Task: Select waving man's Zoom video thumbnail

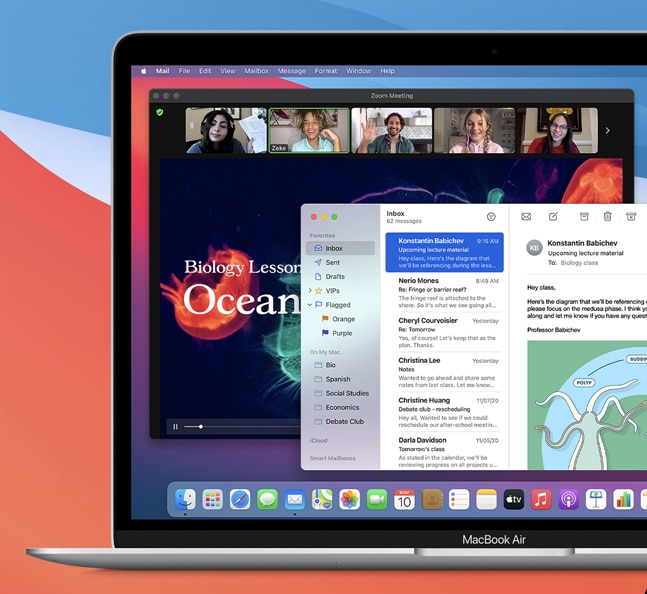Action: [x=392, y=130]
